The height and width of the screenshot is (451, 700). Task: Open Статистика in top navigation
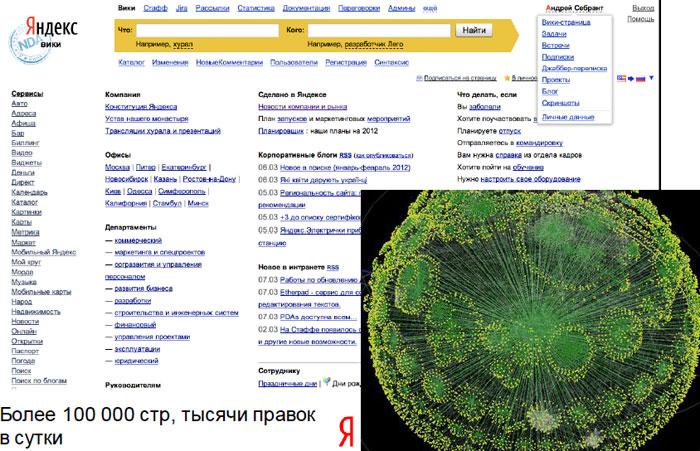coord(256,8)
